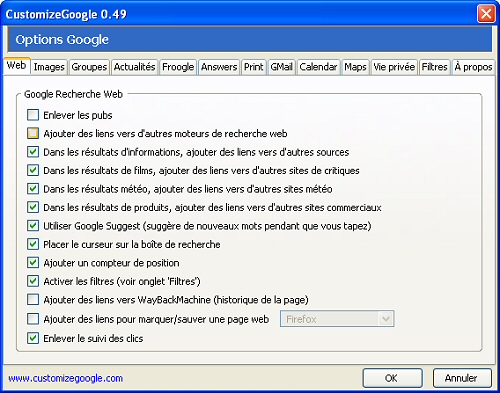Select the Web tab
Image resolution: width=500 pixels, height=393 pixels.
[x=16, y=66]
